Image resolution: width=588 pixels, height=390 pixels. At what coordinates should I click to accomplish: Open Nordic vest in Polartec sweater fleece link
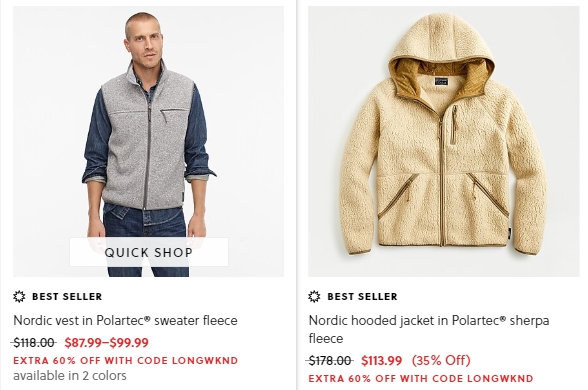[125, 321]
